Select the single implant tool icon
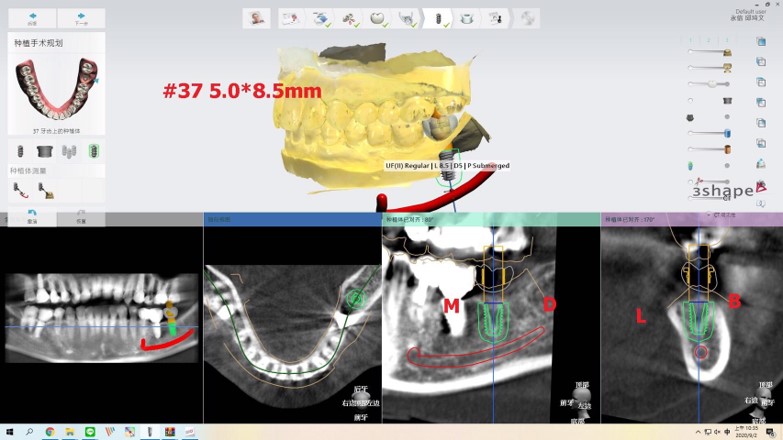Image resolution: width=783 pixels, height=440 pixels. click(x=18, y=151)
